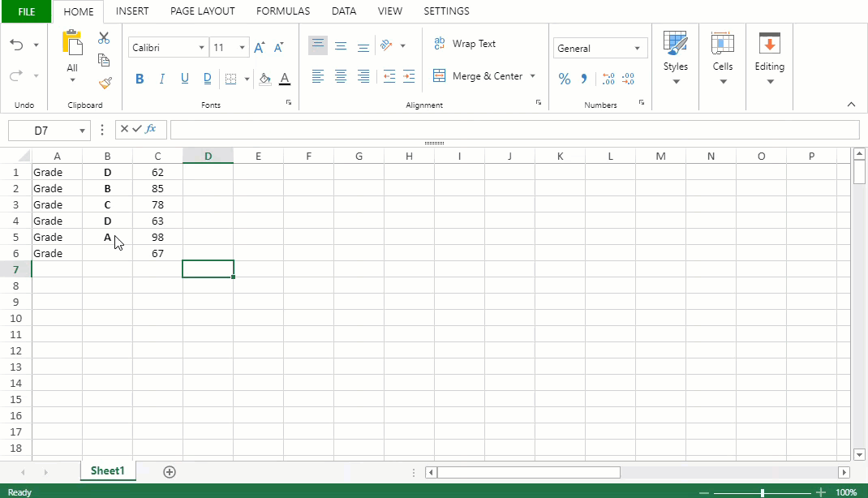The height and width of the screenshot is (498, 868).
Task: Switch to the INSERT tab
Action: coord(131,11)
